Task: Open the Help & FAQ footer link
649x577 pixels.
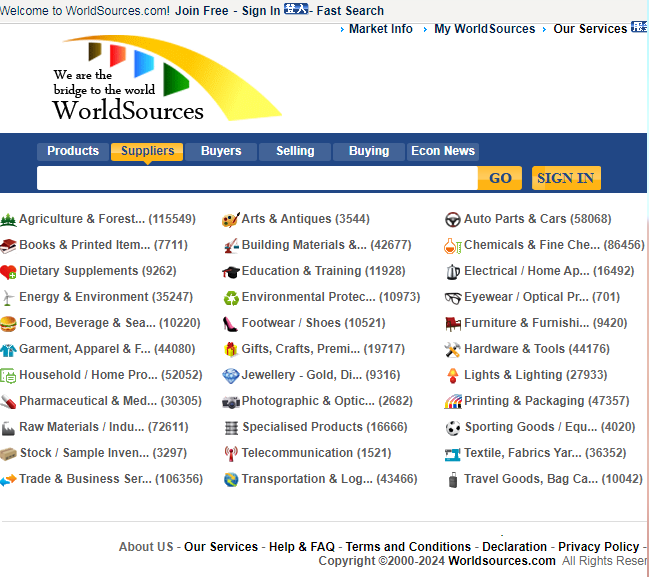Action: coord(302,547)
